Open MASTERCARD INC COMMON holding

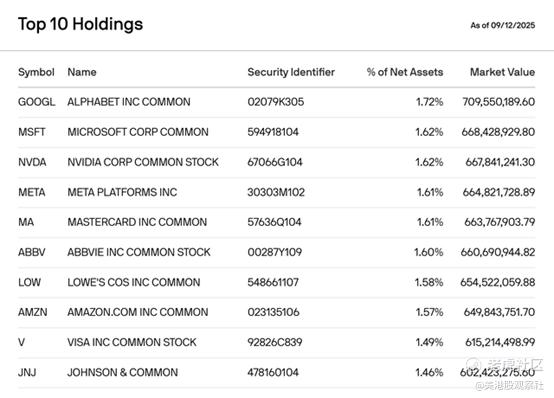(x=137, y=222)
